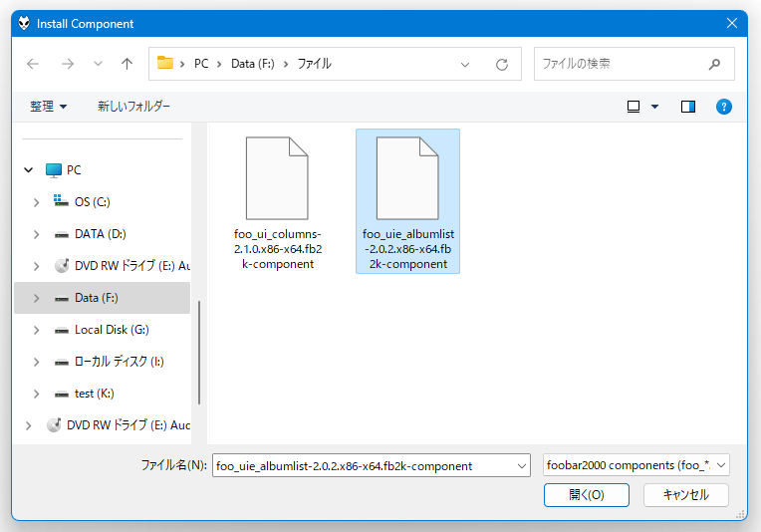This screenshot has height=532, width=761.
Task: Click foo_ui_columns-2.1.0.x86-x64 file name
Action: point(278,249)
